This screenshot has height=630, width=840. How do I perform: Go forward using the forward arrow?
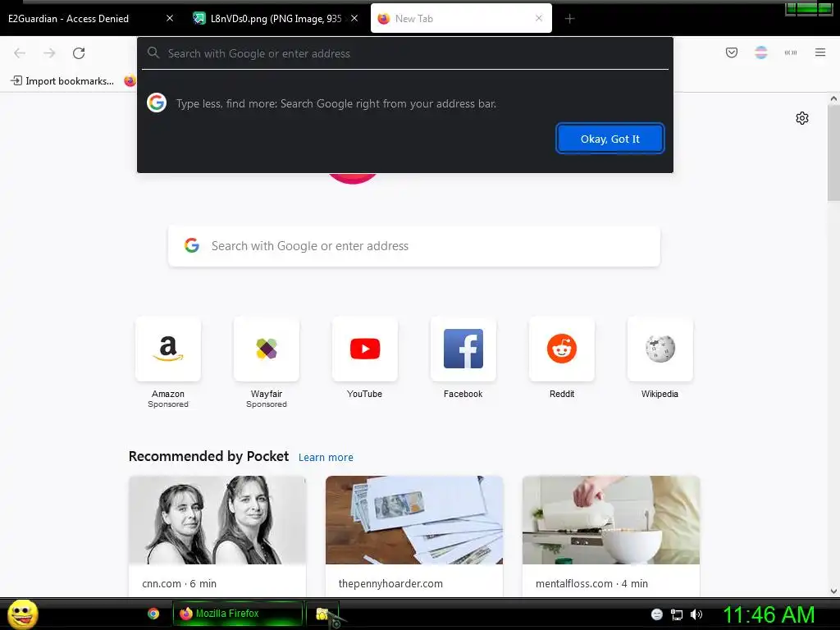click(x=49, y=53)
